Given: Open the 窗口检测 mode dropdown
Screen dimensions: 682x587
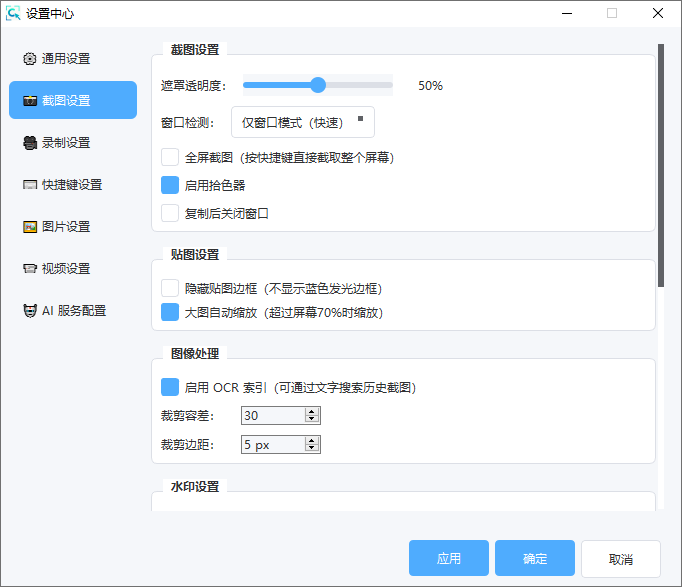Looking at the screenshot, I should [303, 122].
